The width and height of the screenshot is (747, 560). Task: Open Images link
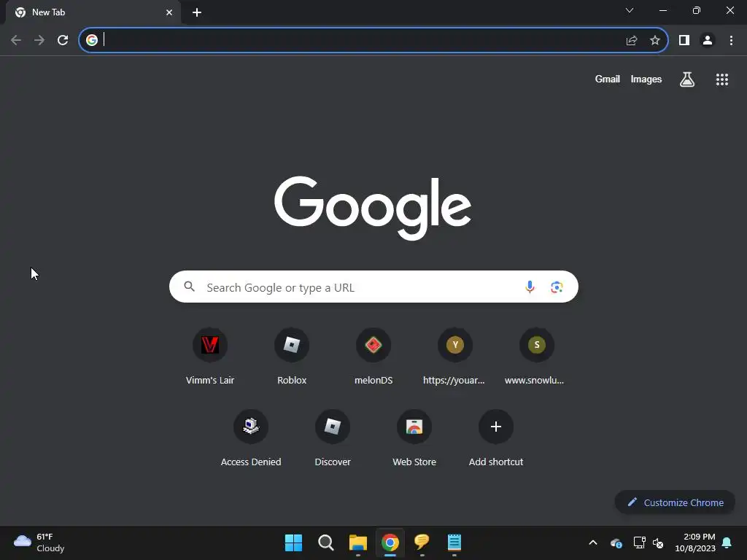coord(646,79)
